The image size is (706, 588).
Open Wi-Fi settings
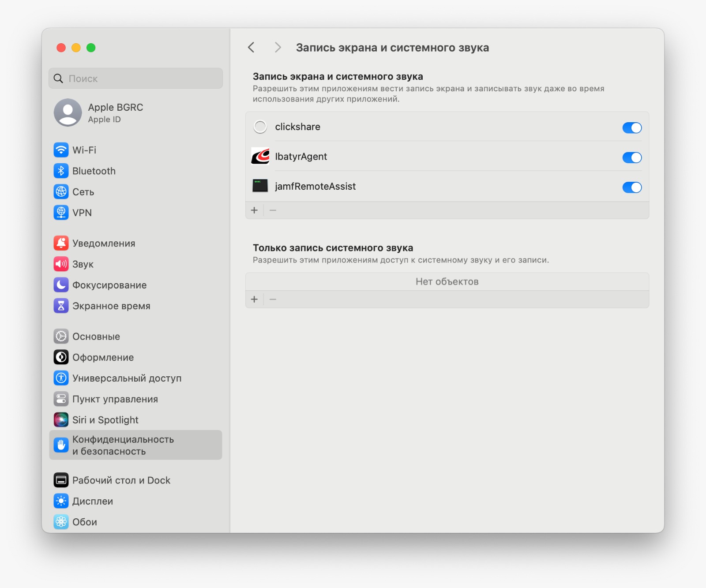coord(135,150)
